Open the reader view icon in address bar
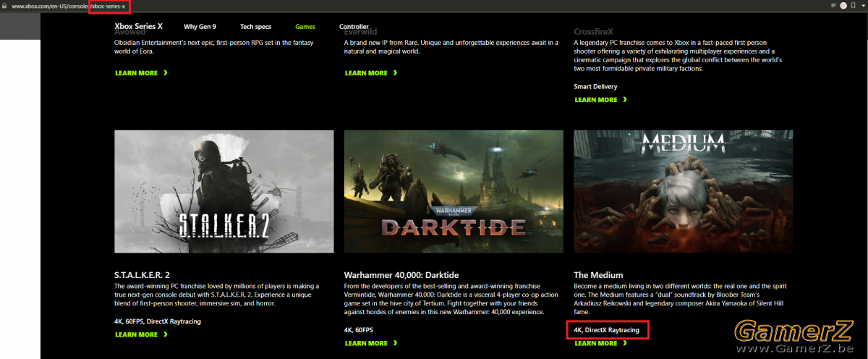 point(833,6)
